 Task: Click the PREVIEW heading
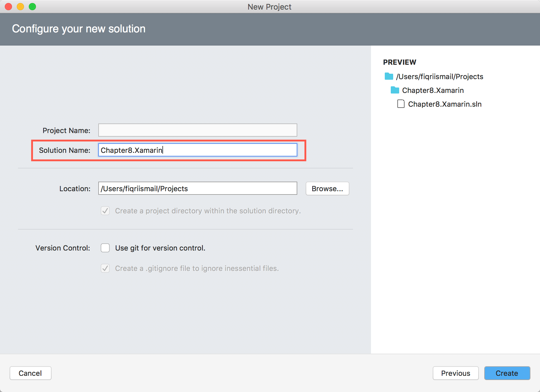coord(399,62)
